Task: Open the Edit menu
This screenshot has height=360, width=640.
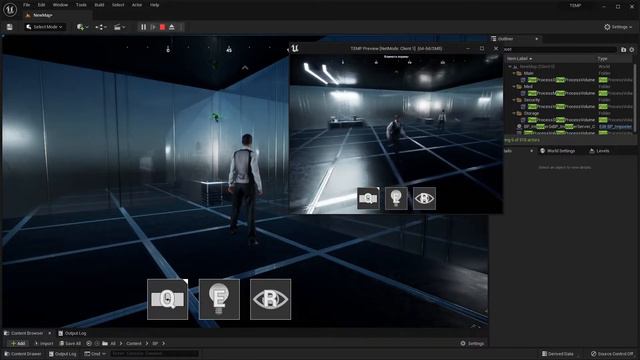Action: (41, 5)
